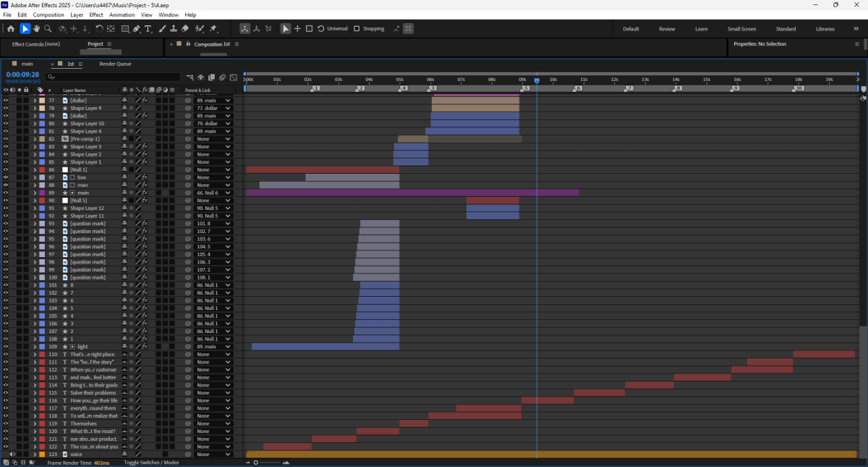Expand the Shape Layer 3 properties
This screenshot has height=467, width=868.
[x=35, y=147]
